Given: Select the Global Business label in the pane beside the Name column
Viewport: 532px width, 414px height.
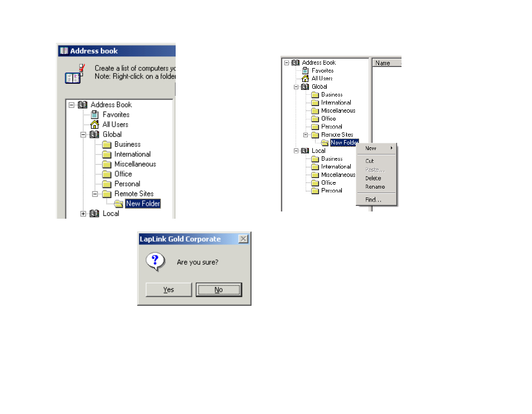Looking at the screenshot, I should [332, 95].
